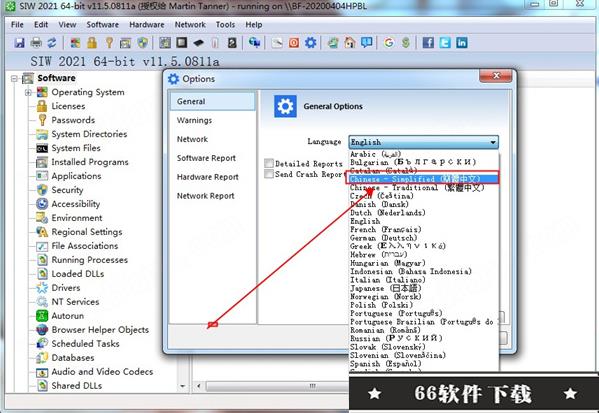The image size is (599, 413).
Task: Select Audio and Video Codecs tree item
Action: (x=102, y=372)
